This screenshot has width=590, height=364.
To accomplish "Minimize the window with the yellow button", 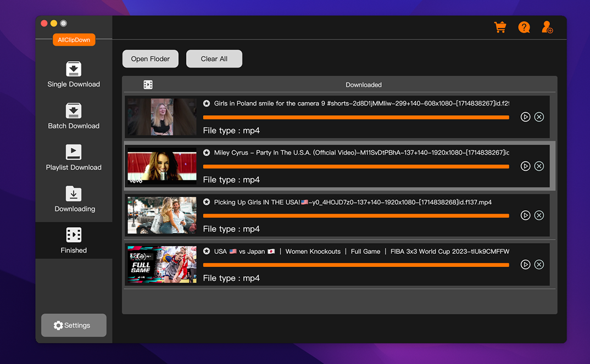I will coord(54,23).
